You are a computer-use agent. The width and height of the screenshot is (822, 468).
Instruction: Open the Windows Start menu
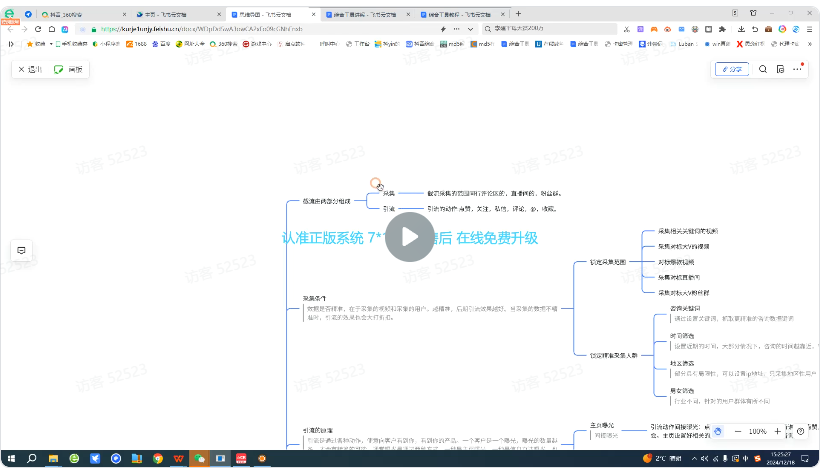pos(10,458)
